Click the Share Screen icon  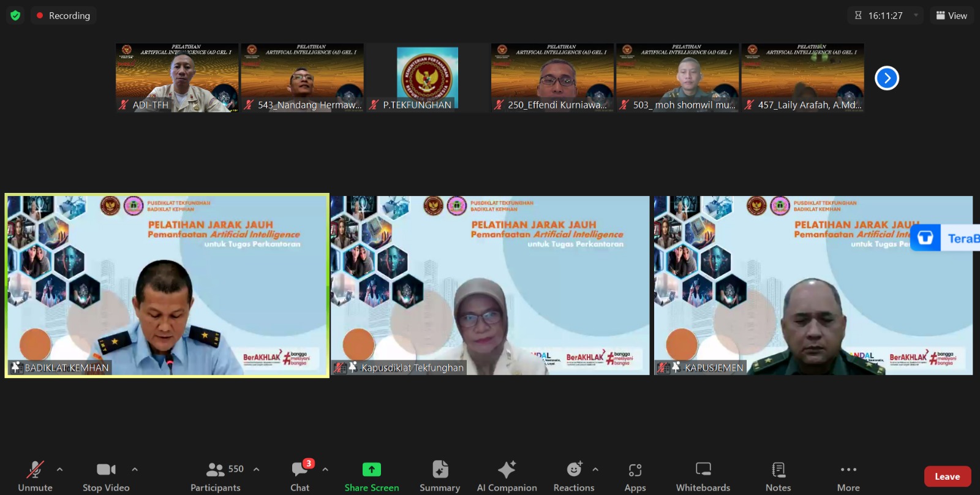pos(371,469)
